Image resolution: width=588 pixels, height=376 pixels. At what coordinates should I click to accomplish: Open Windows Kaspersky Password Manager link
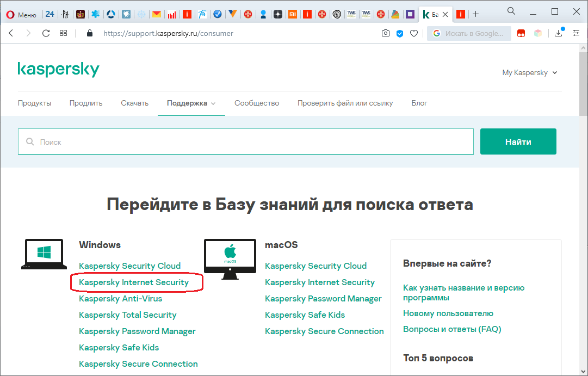tap(137, 331)
